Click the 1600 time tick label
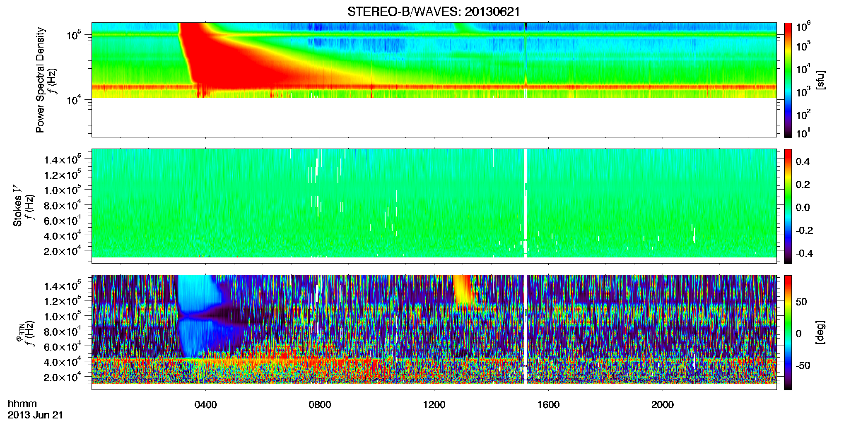The width and height of the screenshot is (868, 447). [x=548, y=405]
